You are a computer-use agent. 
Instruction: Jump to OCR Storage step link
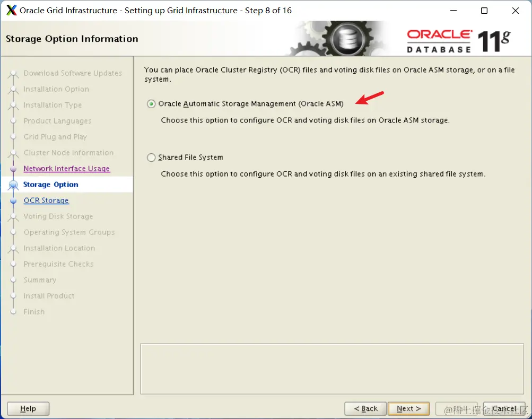coord(46,200)
